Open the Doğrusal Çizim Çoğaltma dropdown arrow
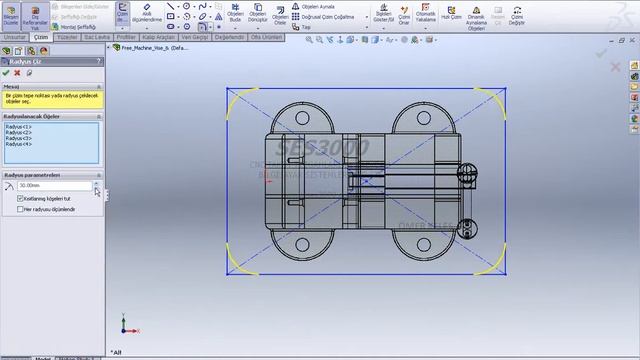Viewport: 640px width, 360px height. tap(367, 17)
